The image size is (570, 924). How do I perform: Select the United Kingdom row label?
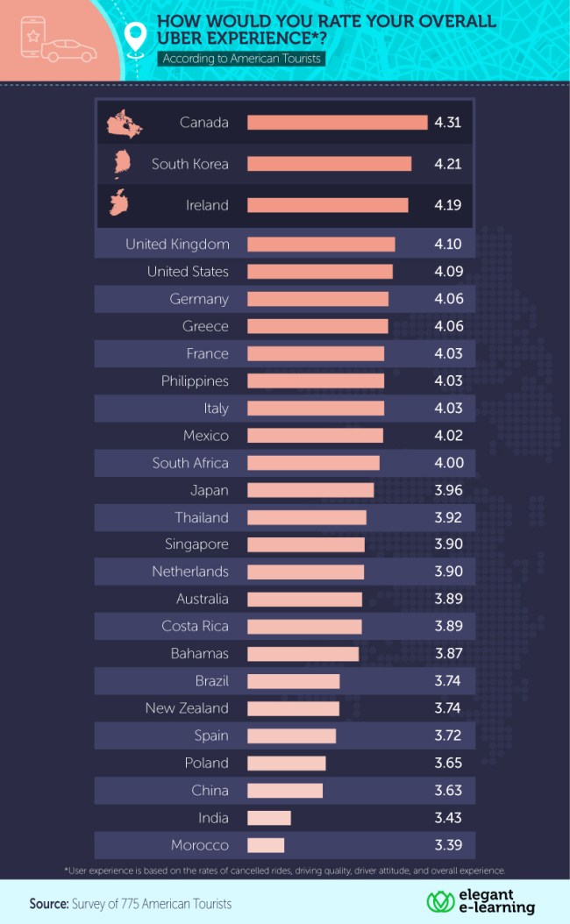[177, 245]
